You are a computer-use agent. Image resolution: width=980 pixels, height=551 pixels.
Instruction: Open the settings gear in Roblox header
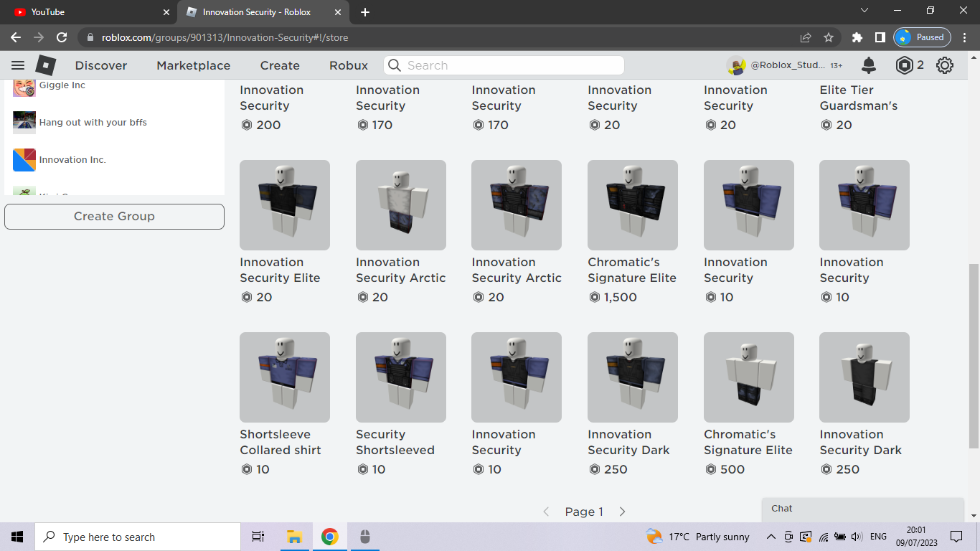pos(945,65)
